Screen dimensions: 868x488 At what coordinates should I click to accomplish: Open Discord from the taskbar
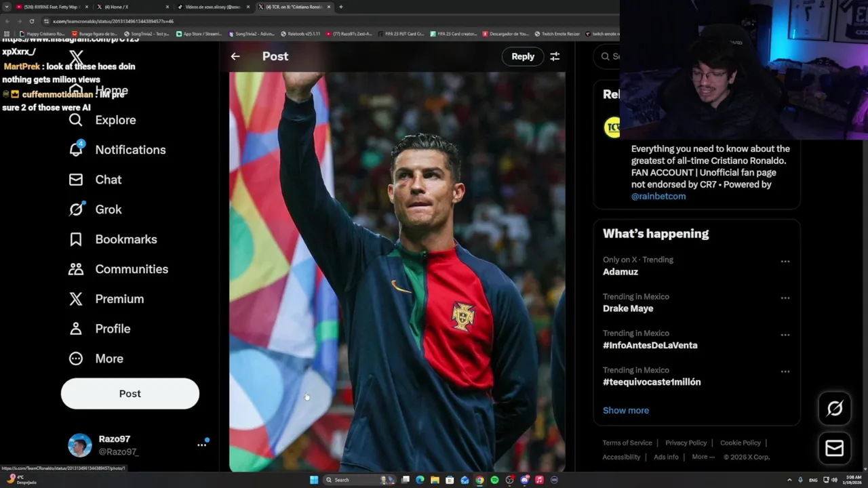(524, 480)
